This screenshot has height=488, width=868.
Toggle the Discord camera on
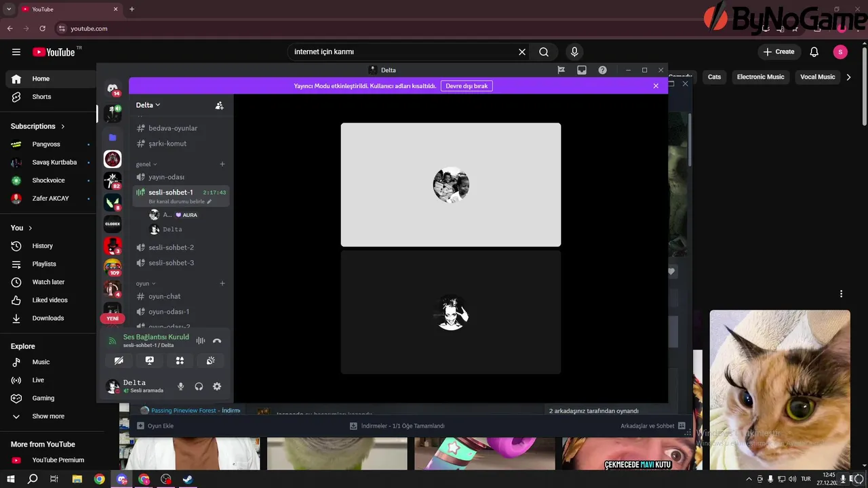tap(119, 361)
